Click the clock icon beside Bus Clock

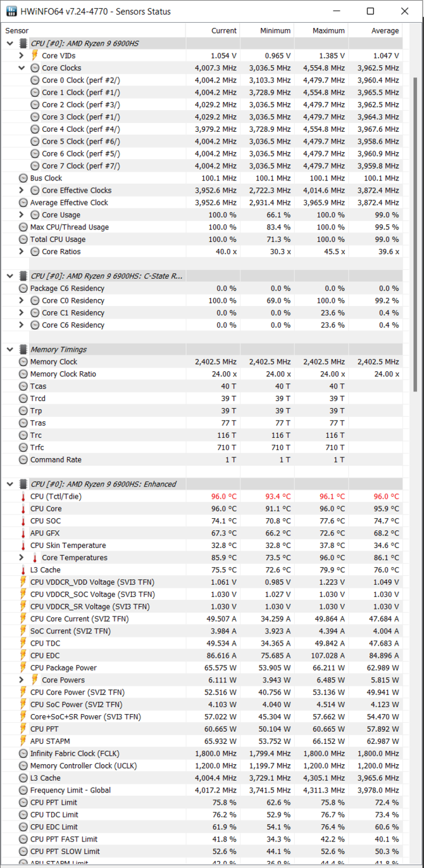coord(23,178)
